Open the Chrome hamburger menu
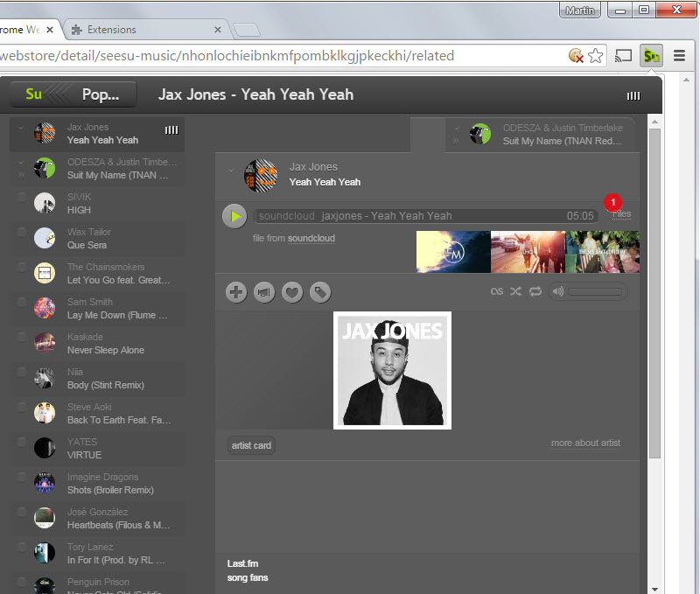Image resolution: width=700 pixels, height=594 pixels. (680, 56)
